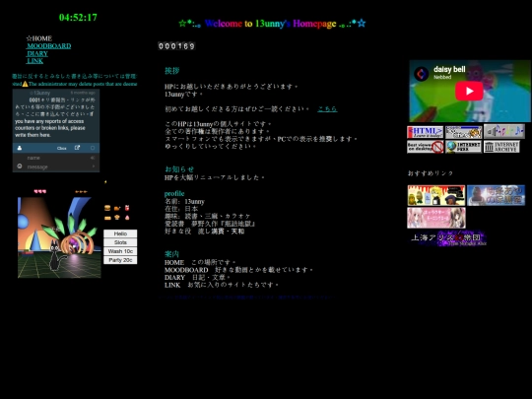The height and width of the screenshot is (399, 532).
Task: Open the MOODBOARD navigation link
Action: coord(49,45)
